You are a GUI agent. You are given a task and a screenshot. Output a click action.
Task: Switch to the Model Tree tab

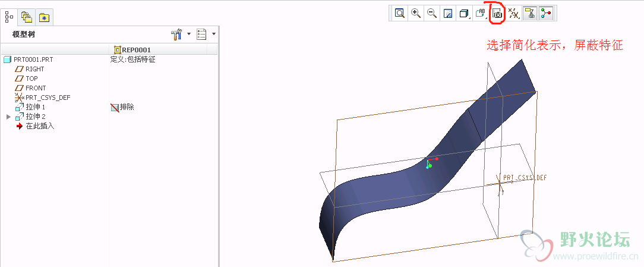9,17
